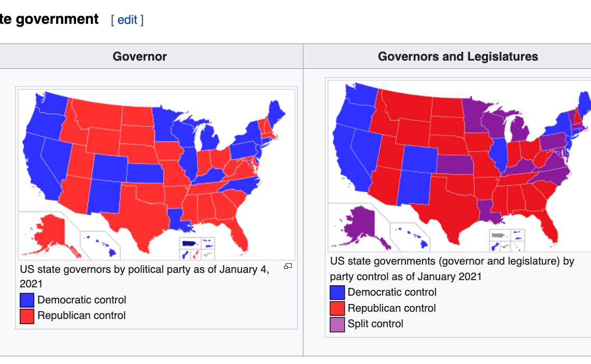Image resolution: width=591 pixels, height=364 pixels.
Task: Click the Governor column header
Action: pos(140,56)
